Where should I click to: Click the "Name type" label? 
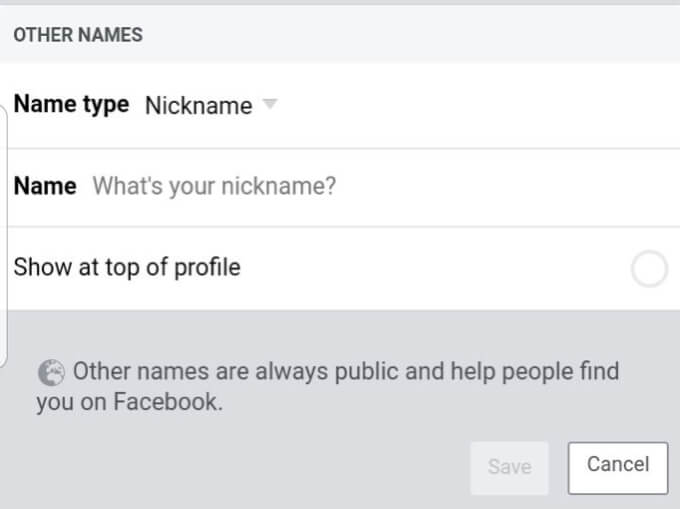pos(71,104)
